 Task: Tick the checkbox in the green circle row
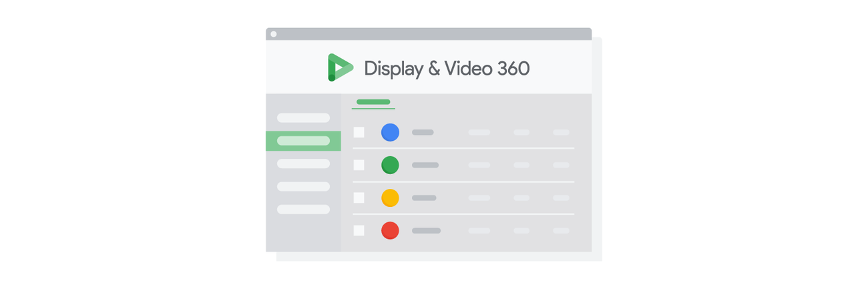pos(359,165)
